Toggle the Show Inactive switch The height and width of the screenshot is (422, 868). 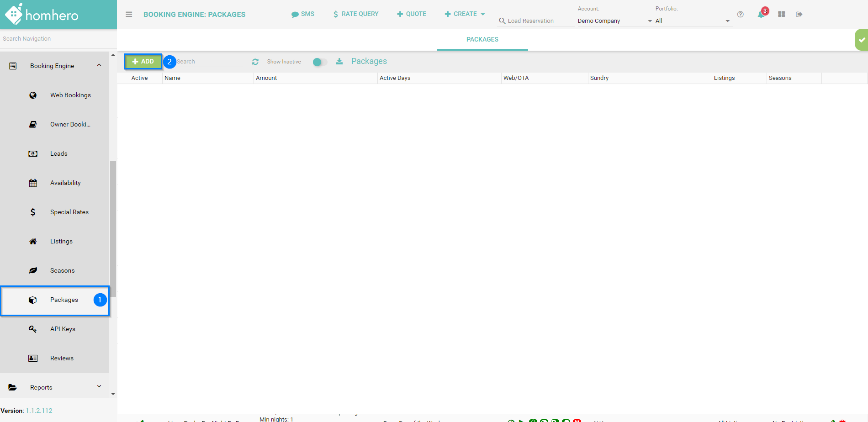tap(320, 62)
